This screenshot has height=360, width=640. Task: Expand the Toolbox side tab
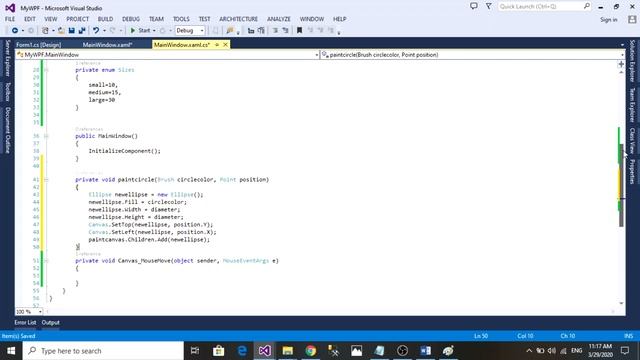(x=7, y=91)
